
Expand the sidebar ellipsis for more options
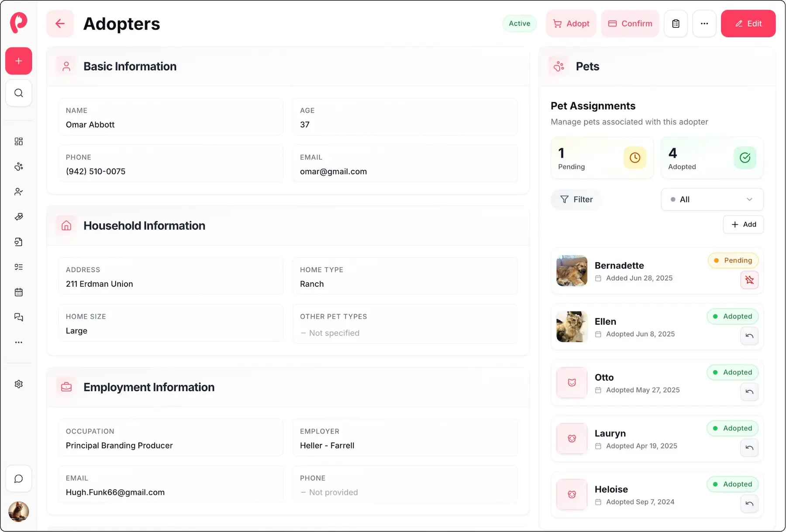pyautogui.click(x=18, y=342)
